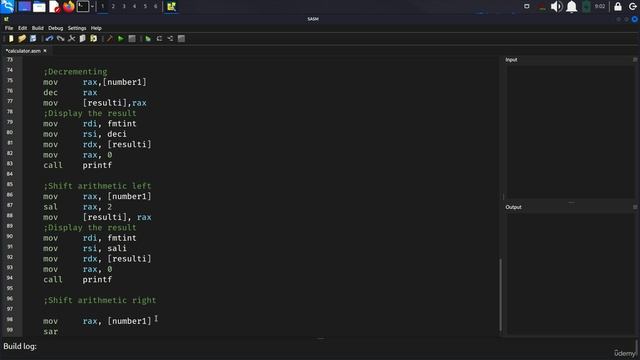The height and width of the screenshot is (360, 640).
Task: Switch to workspace 3
Action: [x=124, y=7]
